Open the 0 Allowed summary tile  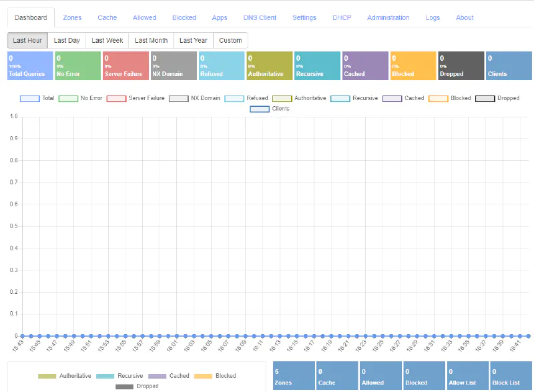point(380,376)
